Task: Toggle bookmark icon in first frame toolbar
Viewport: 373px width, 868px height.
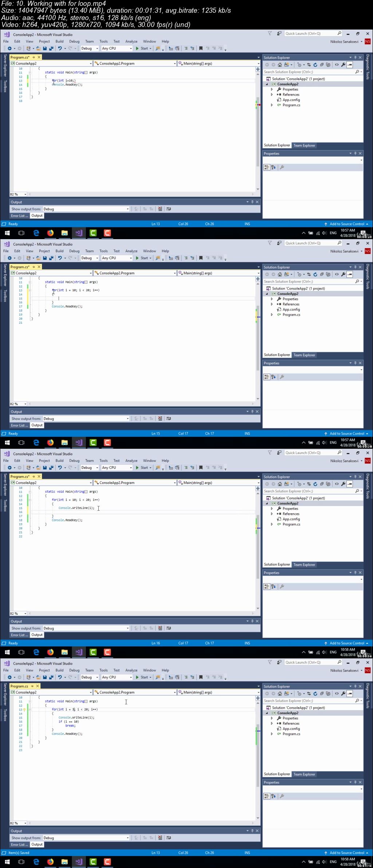Action: [x=201, y=48]
